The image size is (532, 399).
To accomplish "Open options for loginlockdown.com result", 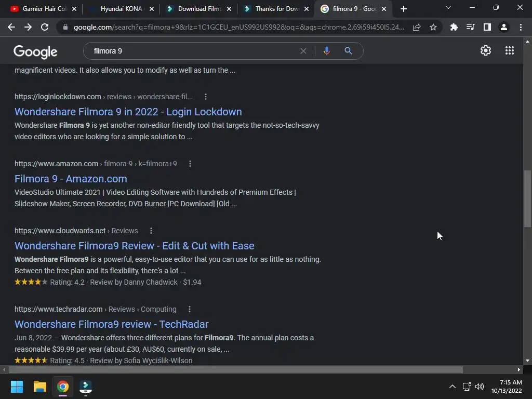I will tap(206, 97).
